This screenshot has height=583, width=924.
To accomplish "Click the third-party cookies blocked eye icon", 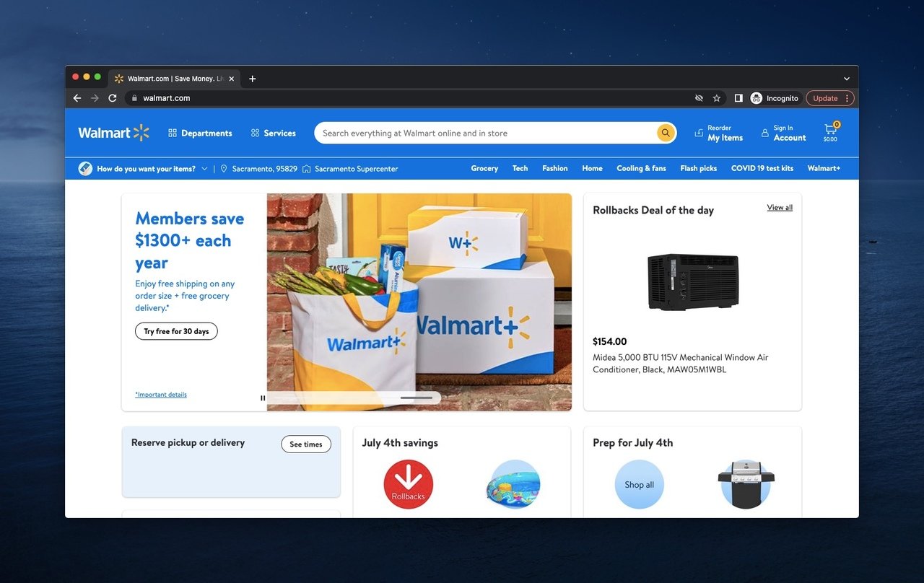I will (x=698, y=98).
